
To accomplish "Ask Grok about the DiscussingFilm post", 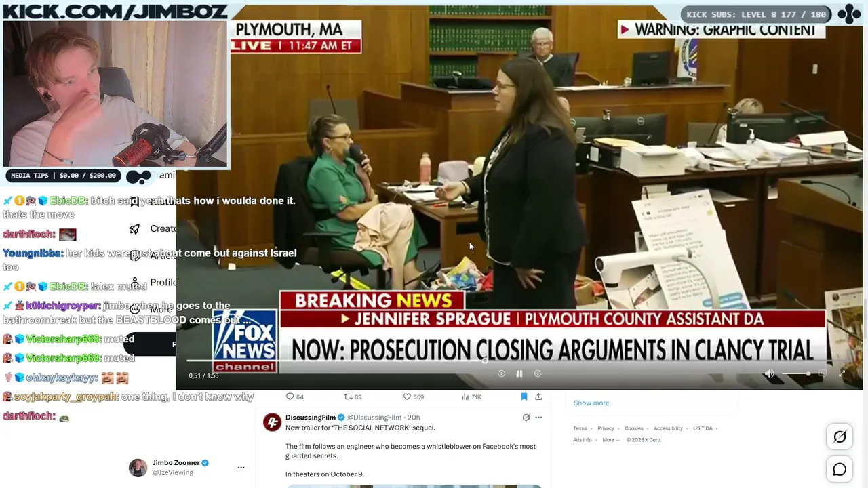I will coord(526,418).
